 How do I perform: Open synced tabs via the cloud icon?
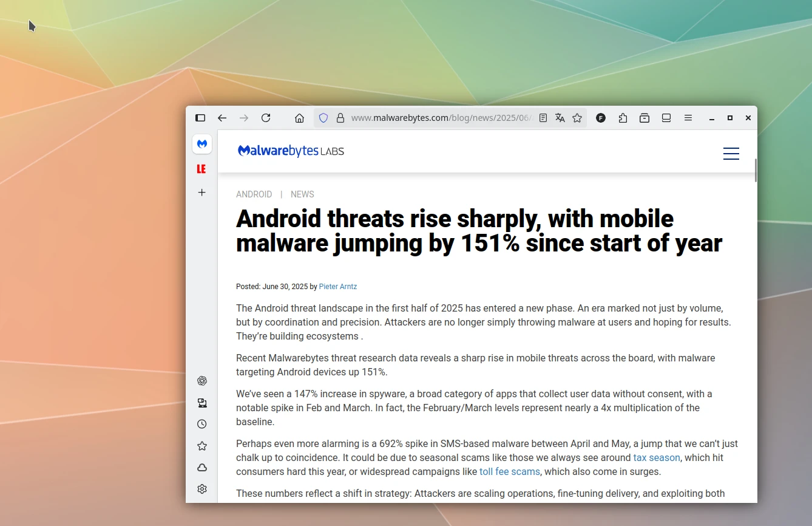click(201, 467)
